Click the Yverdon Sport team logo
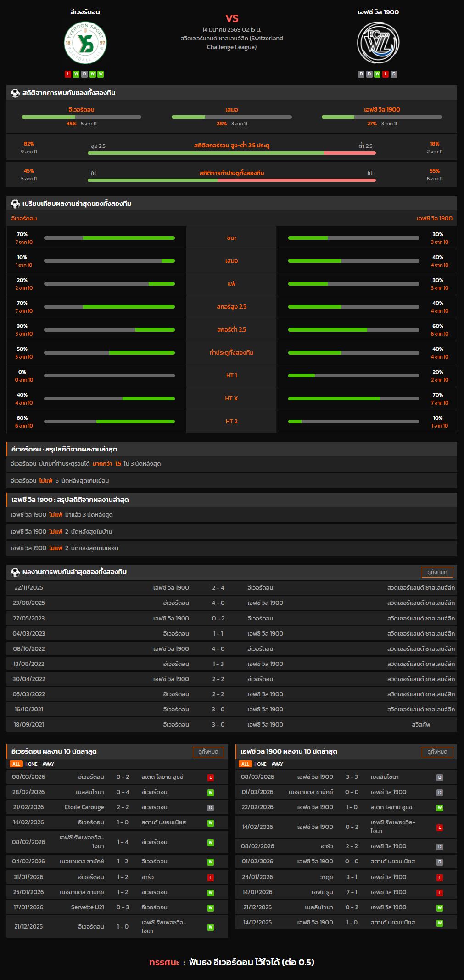Screen dimensions: 464x980 coord(85,43)
